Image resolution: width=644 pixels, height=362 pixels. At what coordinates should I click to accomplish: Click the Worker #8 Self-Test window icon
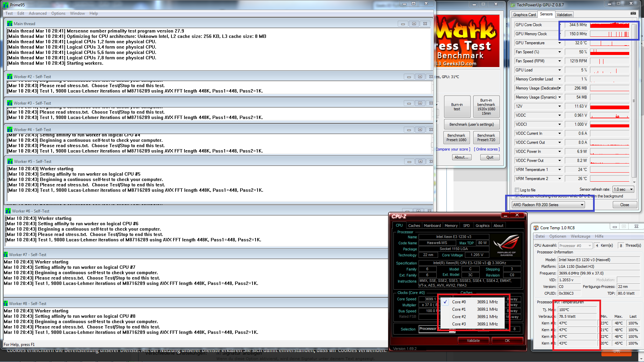click(6, 304)
